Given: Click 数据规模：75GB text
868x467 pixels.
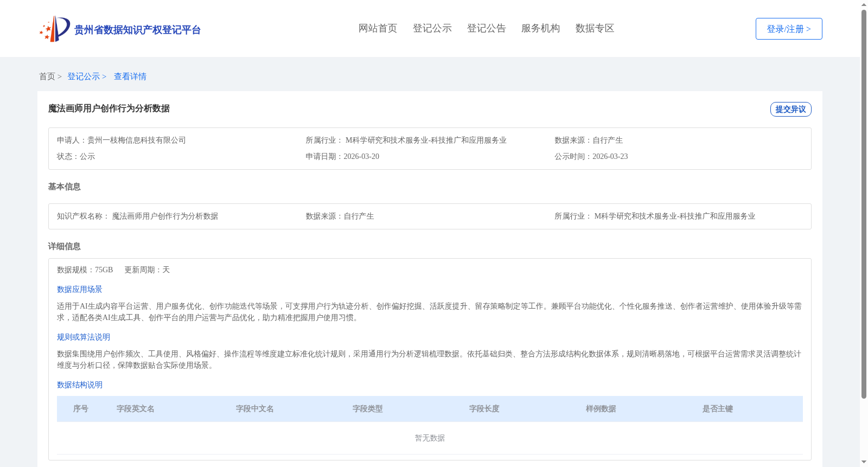Looking at the screenshot, I should tap(85, 270).
